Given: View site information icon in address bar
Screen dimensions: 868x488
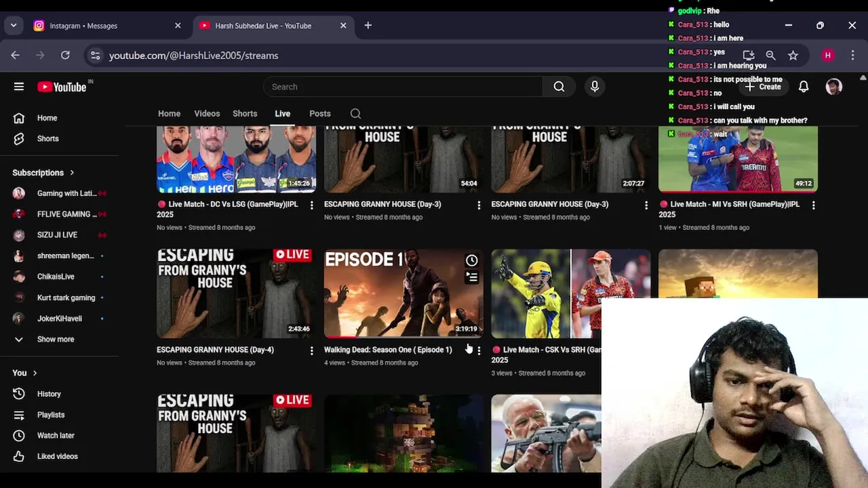Looking at the screenshot, I should (95, 56).
